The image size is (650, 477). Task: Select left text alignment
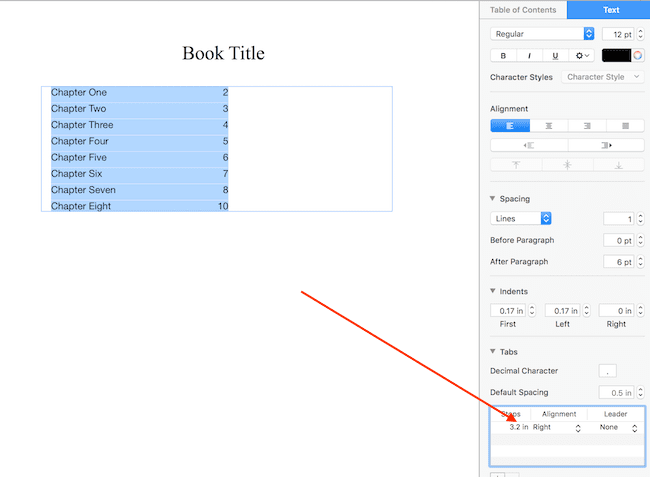point(509,126)
